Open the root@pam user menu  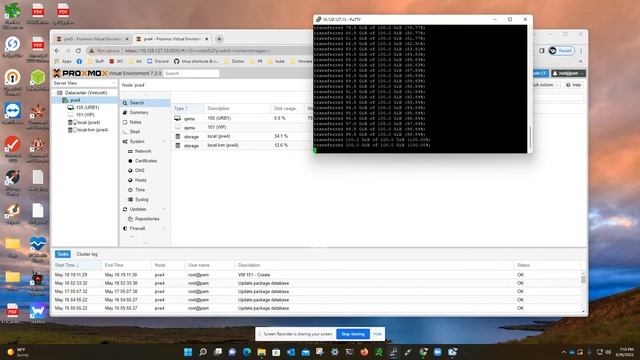point(568,73)
